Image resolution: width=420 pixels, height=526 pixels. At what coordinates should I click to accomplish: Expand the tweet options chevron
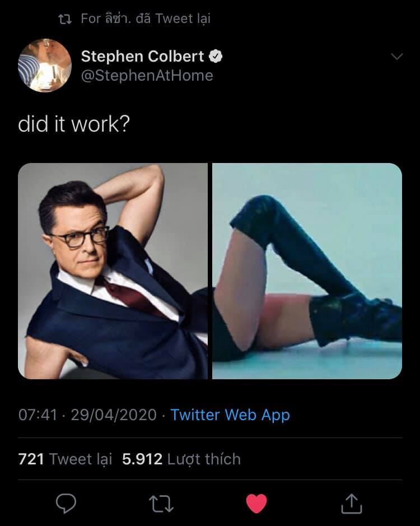(x=396, y=57)
